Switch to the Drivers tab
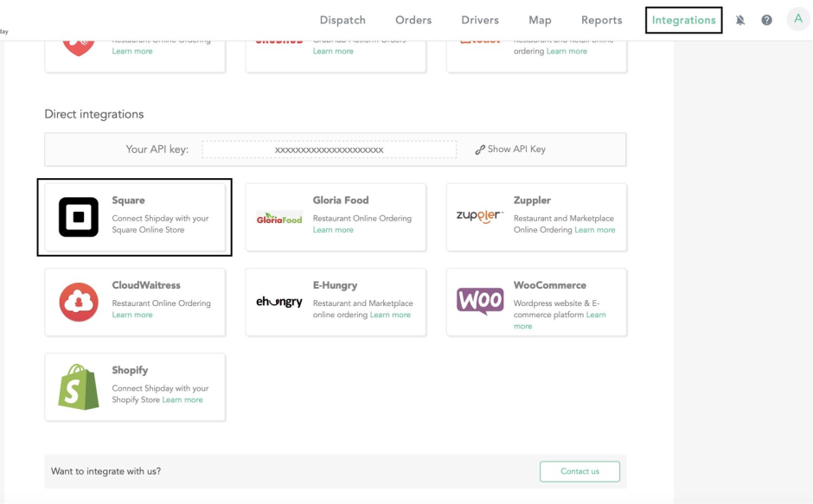The width and height of the screenshot is (813, 504). pos(480,20)
